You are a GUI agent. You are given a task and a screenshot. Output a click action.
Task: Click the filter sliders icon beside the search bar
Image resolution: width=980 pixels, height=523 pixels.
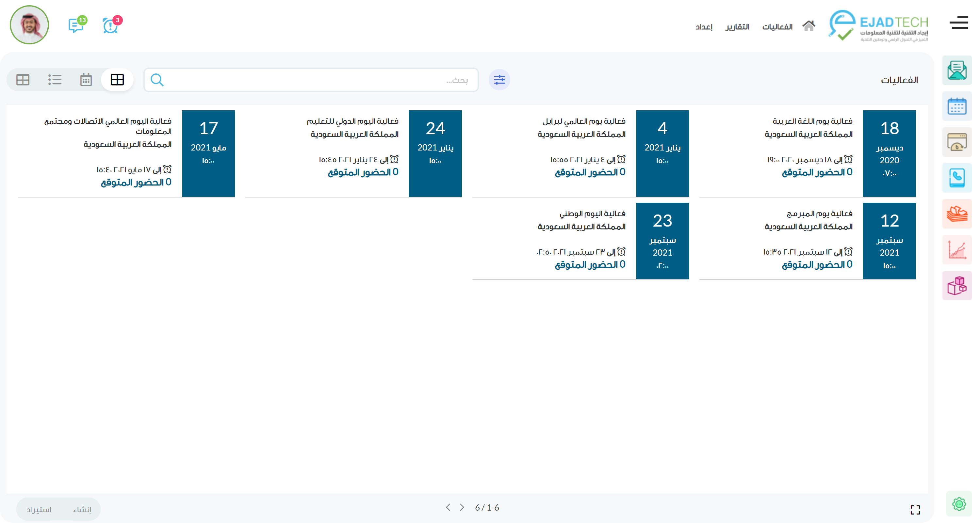(x=499, y=80)
